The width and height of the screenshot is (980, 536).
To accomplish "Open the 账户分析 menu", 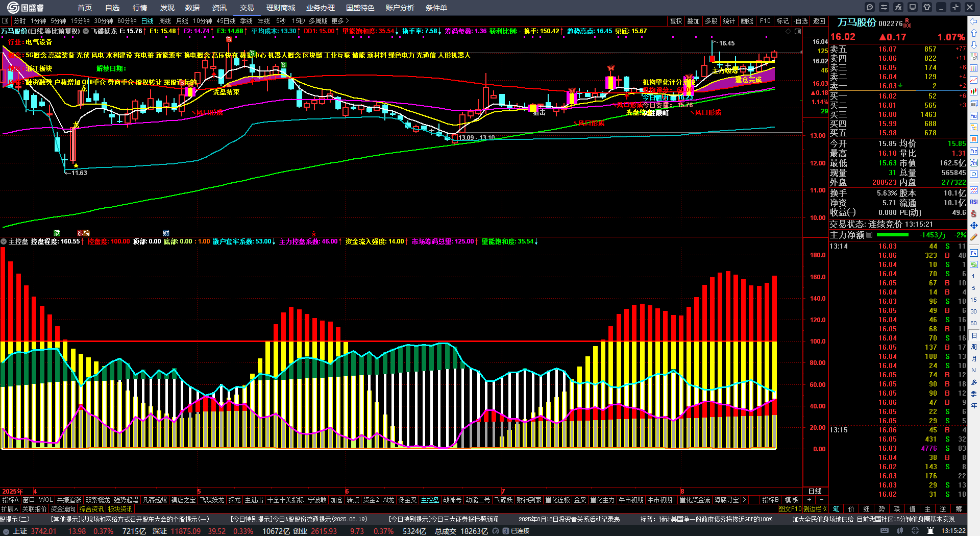I will (x=400, y=8).
